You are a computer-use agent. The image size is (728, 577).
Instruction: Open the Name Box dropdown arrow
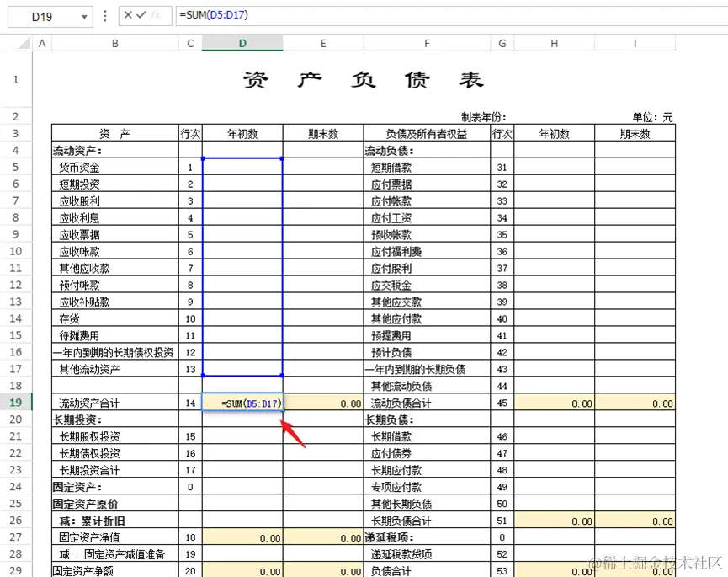tap(84, 17)
